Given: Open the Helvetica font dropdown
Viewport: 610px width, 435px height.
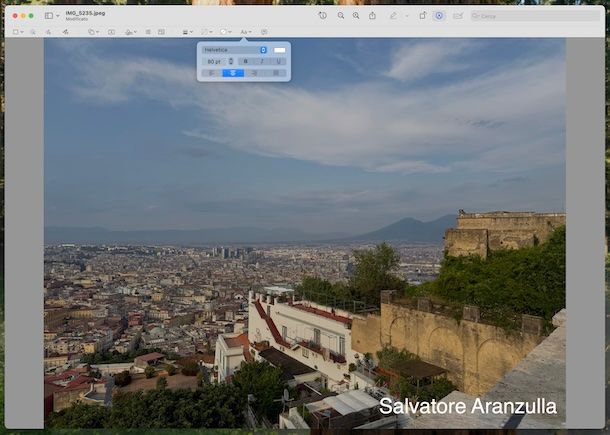Looking at the screenshot, I should click(x=235, y=50).
